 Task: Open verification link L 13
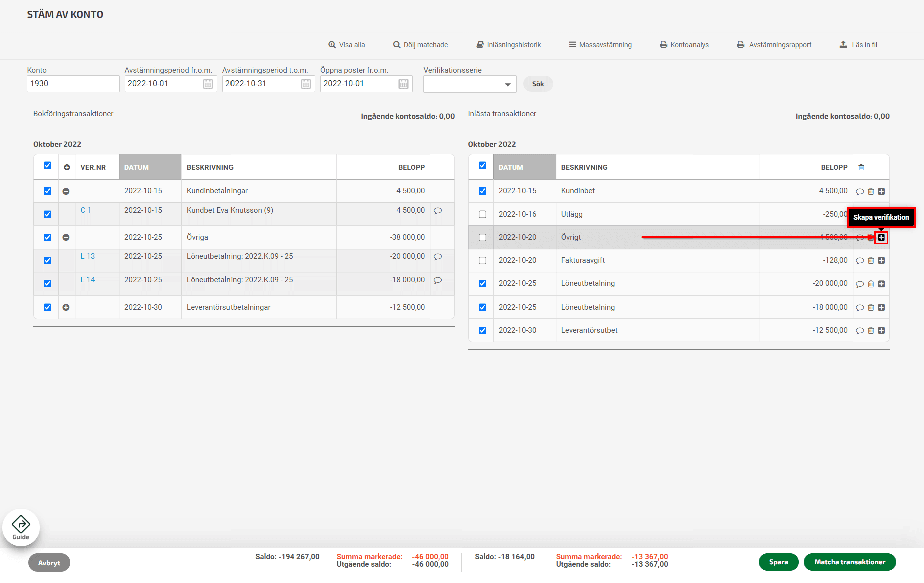(x=88, y=256)
